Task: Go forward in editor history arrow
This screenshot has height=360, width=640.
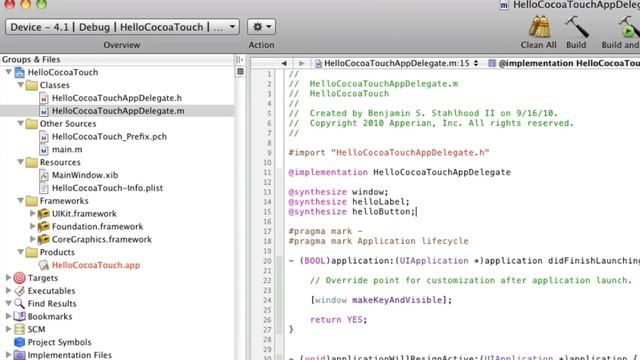Action: [x=301, y=63]
